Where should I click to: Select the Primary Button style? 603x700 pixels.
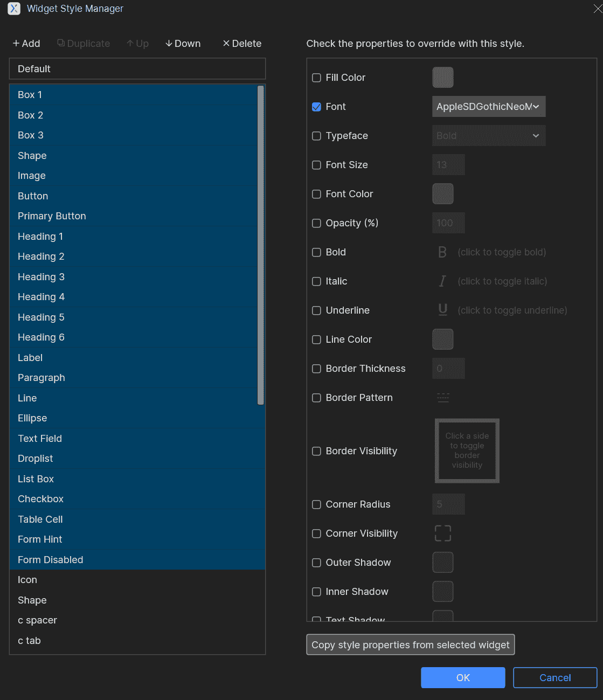coord(134,216)
